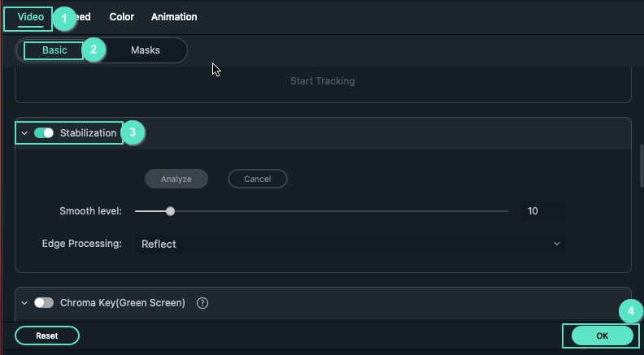Image resolution: width=644 pixels, height=355 pixels.
Task: Select the Masks sub-tab
Action: (146, 50)
